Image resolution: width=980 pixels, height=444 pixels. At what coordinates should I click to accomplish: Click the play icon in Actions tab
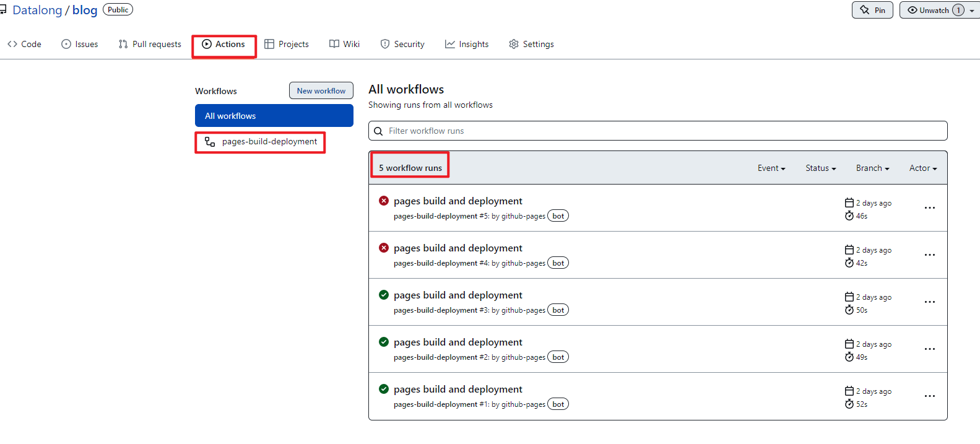[207, 44]
